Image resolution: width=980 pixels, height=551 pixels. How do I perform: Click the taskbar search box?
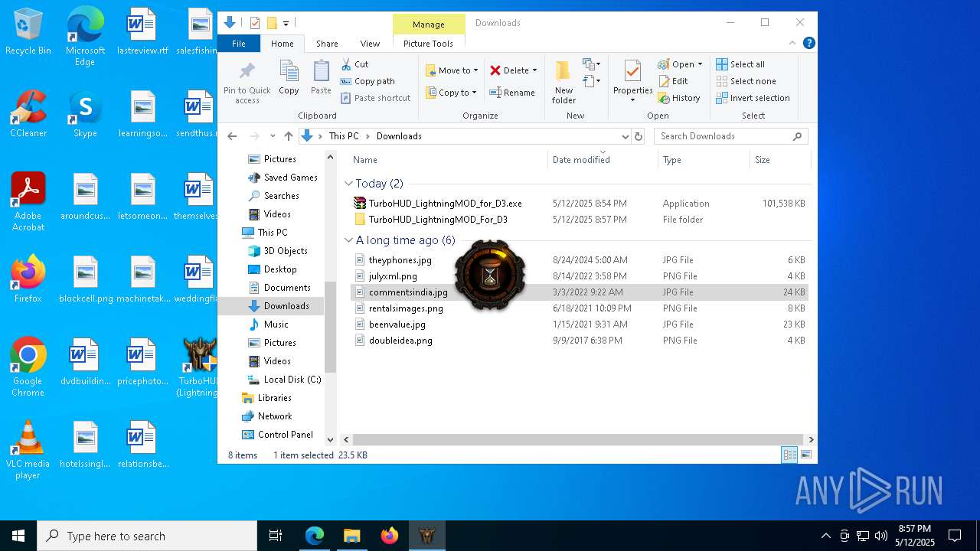pyautogui.click(x=147, y=536)
